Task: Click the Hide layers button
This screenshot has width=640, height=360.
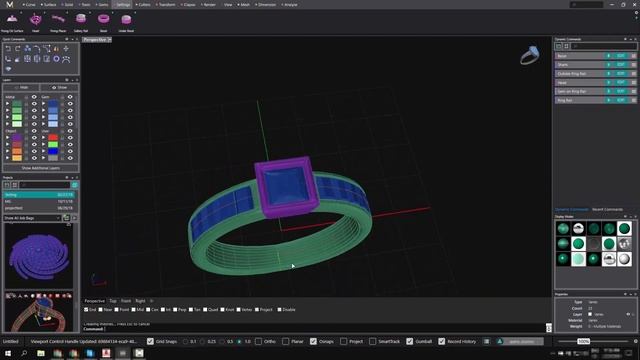Action: point(21,87)
